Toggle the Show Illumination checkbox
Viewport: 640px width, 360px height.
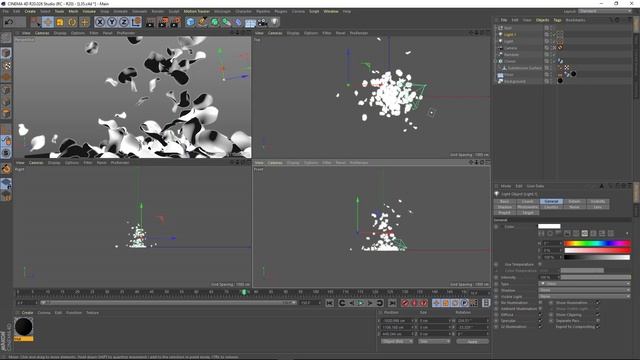[x=598, y=303]
